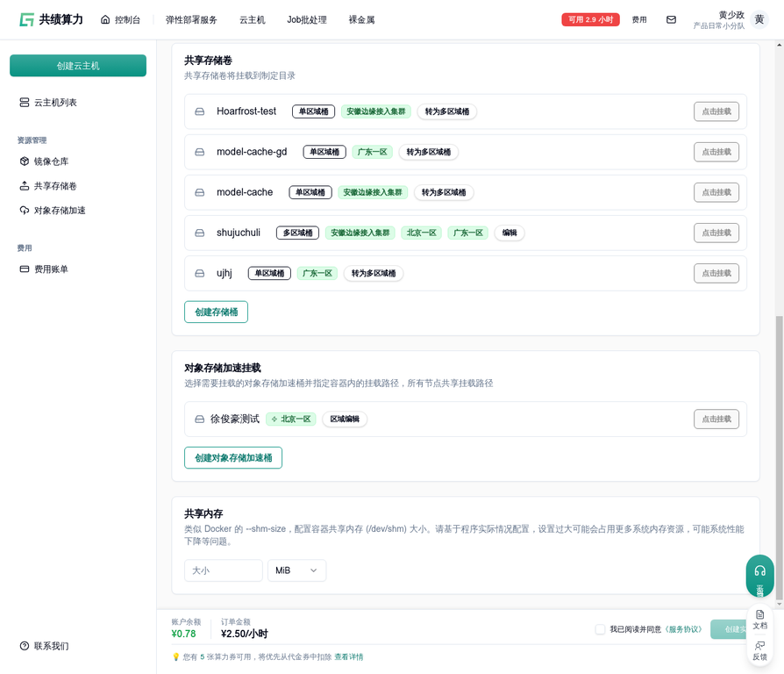Click the 共绩算力 logo icon
The width and height of the screenshot is (784, 674).
[27, 19]
